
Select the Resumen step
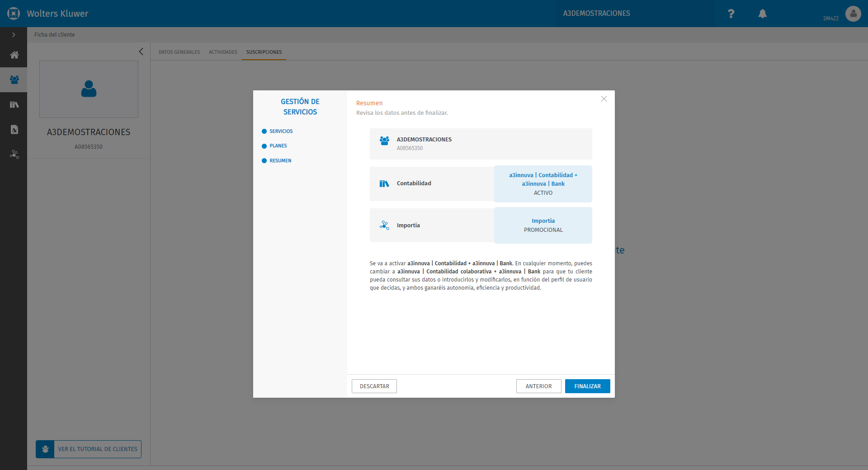click(277, 160)
